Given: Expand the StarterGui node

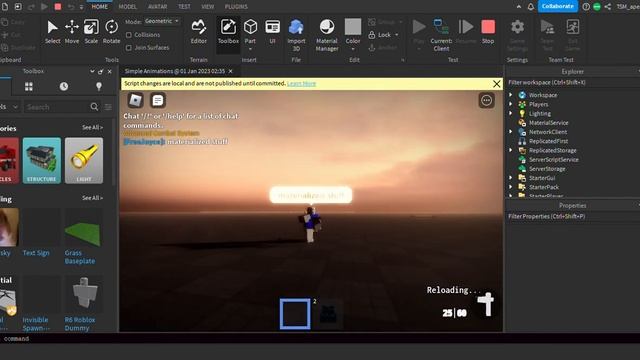Looking at the screenshot, I should [x=510, y=178].
